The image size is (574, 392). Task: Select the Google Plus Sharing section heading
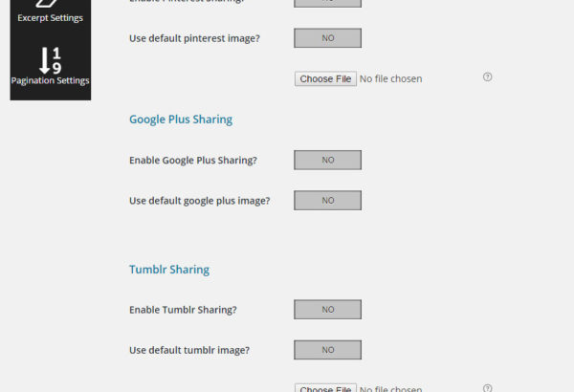(181, 120)
